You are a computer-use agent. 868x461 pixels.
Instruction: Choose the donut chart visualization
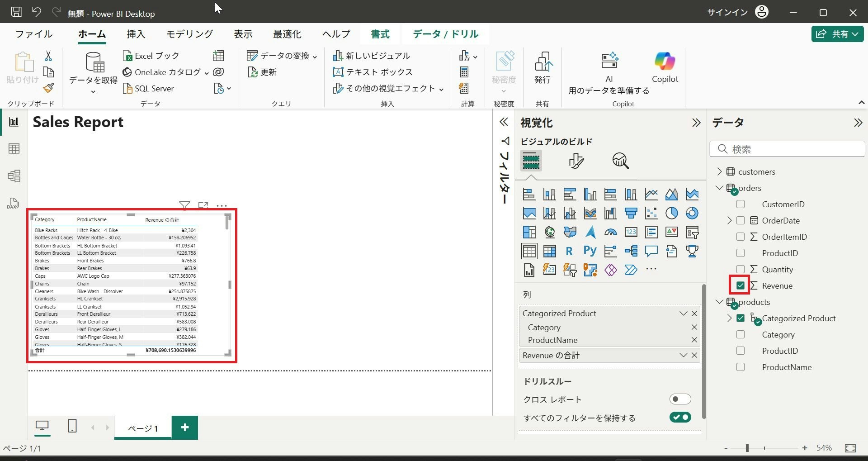[x=692, y=213]
